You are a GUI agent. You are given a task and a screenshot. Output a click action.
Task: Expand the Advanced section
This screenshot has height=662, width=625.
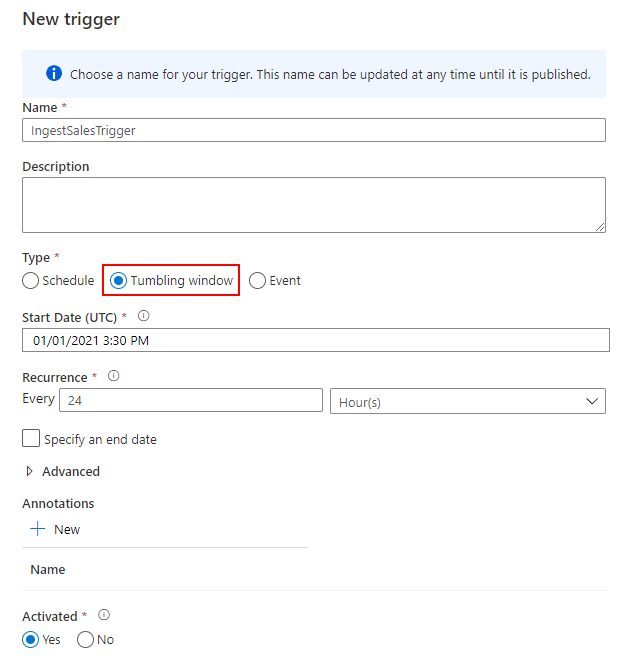coord(63,471)
